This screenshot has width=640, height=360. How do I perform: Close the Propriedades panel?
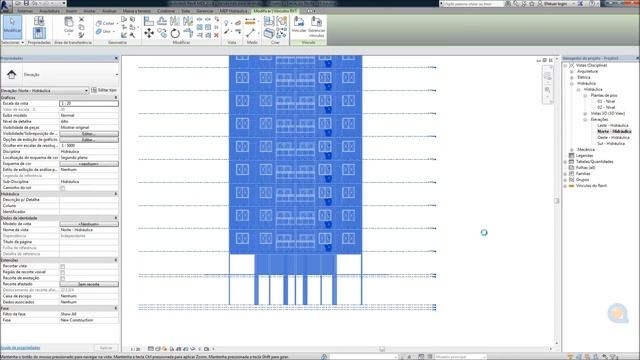(x=116, y=58)
